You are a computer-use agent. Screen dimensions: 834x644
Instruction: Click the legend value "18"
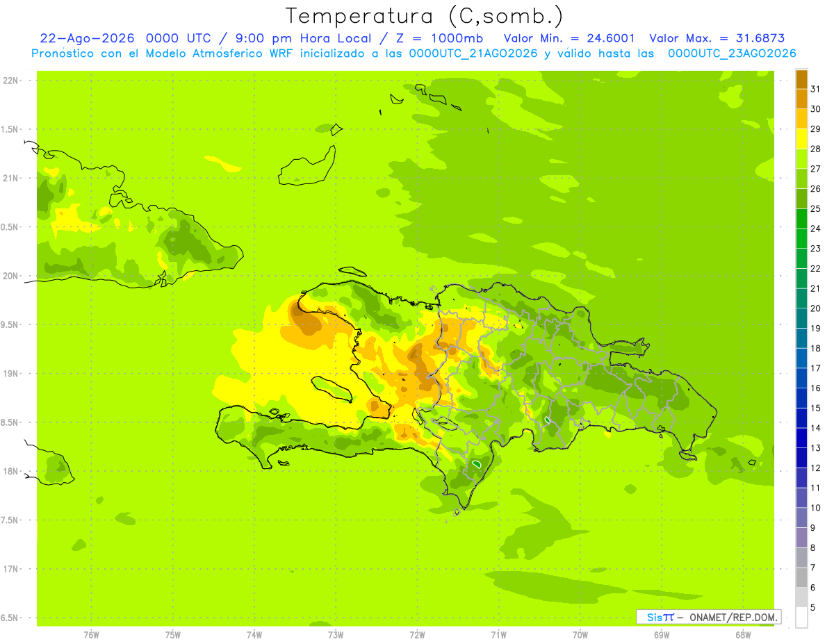pos(816,348)
